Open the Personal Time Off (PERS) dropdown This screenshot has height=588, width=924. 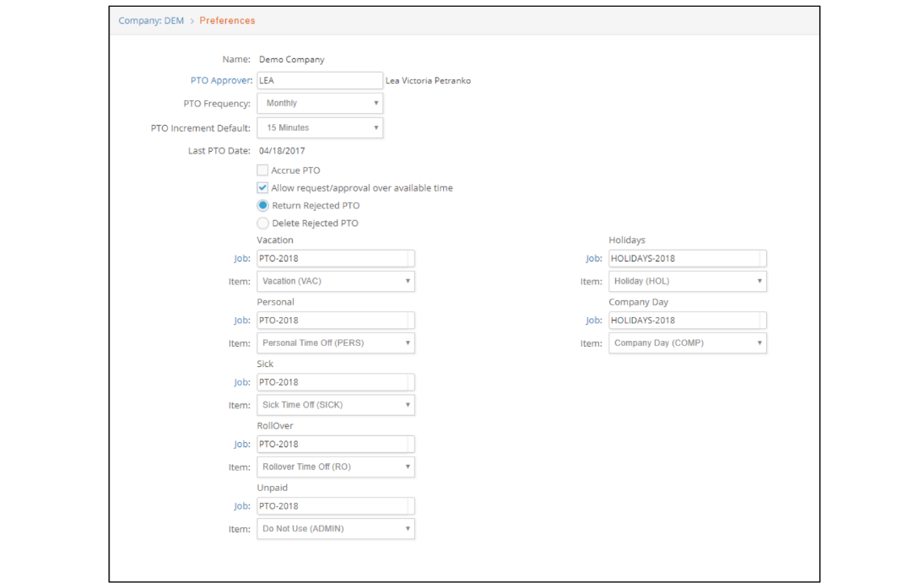[335, 343]
